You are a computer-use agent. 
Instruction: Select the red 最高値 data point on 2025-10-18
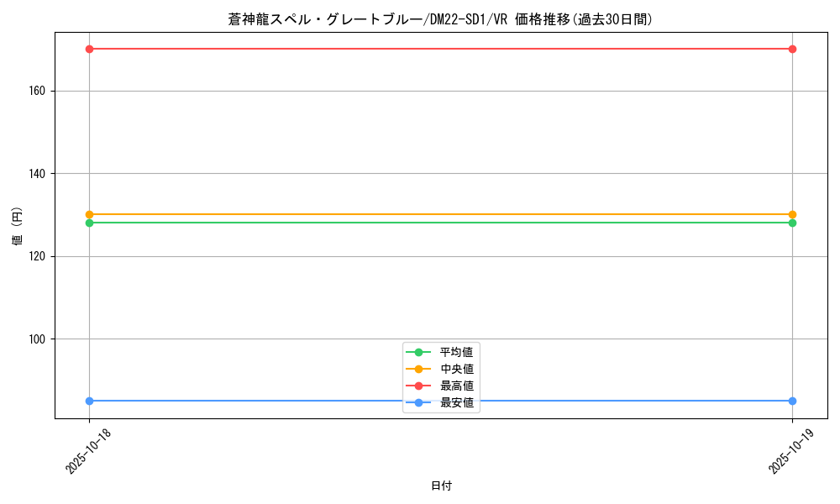tap(88, 49)
